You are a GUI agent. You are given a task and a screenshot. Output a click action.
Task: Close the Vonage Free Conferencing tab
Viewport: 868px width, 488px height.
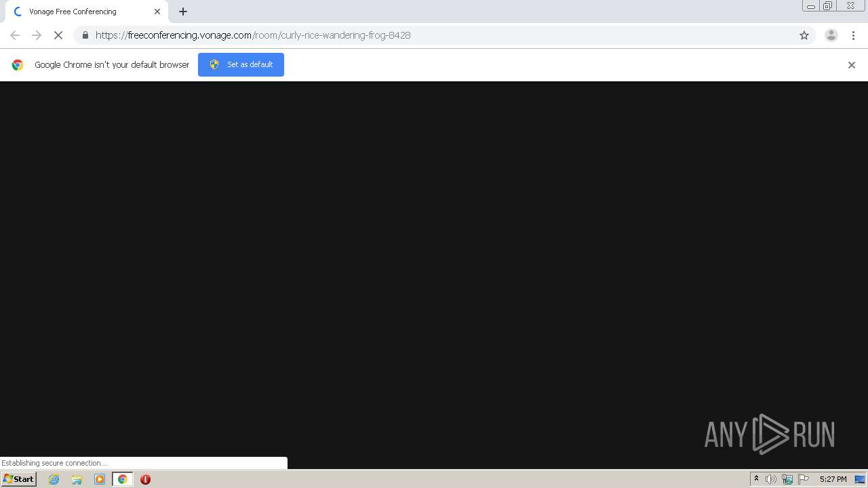[x=157, y=12]
